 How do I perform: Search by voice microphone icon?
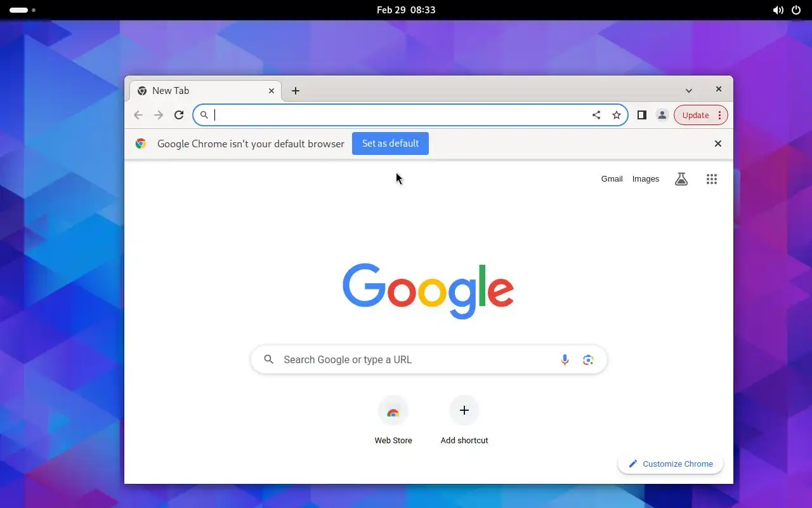click(x=565, y=359)
